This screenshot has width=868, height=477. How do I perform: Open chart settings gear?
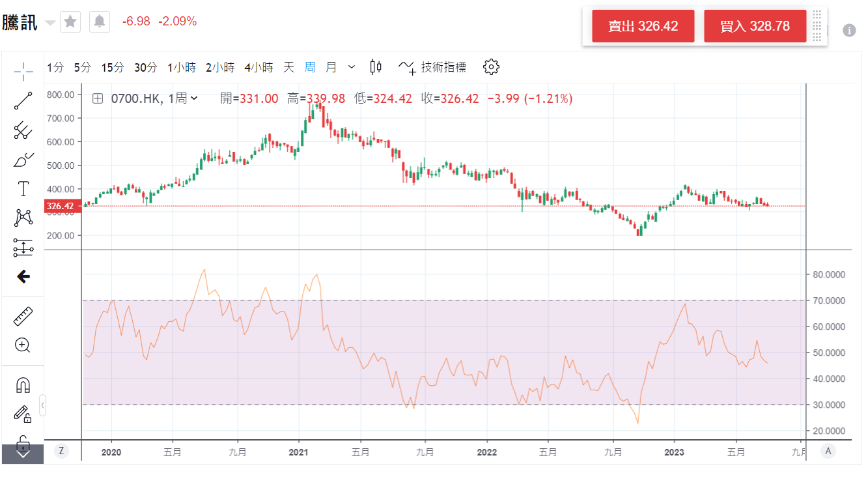pos(491,66)
